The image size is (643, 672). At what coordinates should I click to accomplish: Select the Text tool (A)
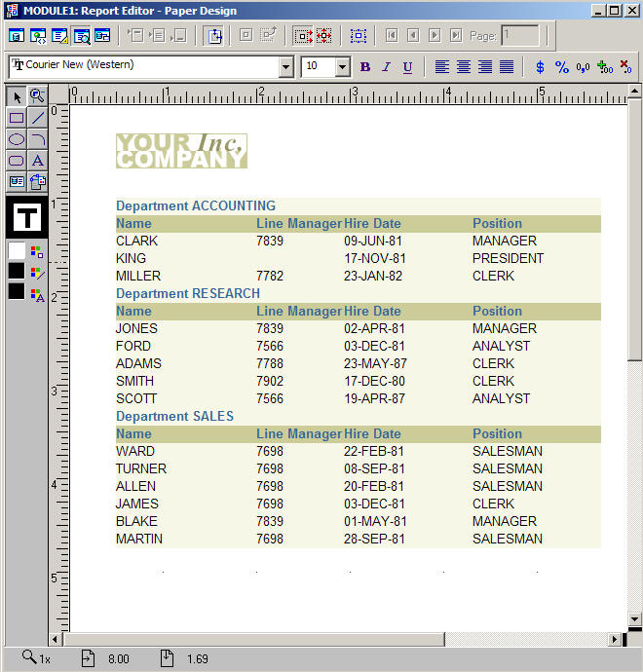click(x=38, y=161)
